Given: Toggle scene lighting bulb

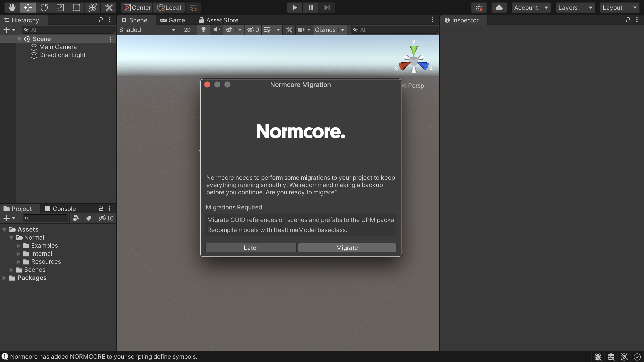Looking at the screenshot, I should [x=204, y=30].
